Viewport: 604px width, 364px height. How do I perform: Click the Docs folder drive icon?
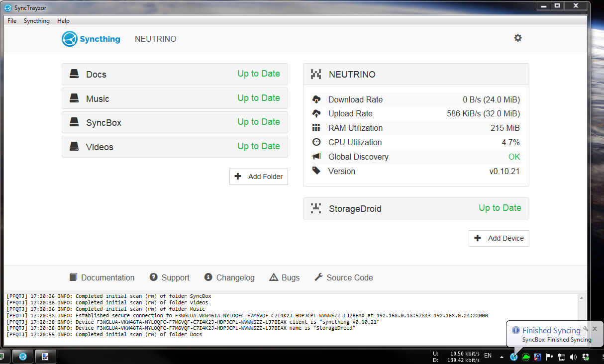pyautogui.click(x=74, y=74)
